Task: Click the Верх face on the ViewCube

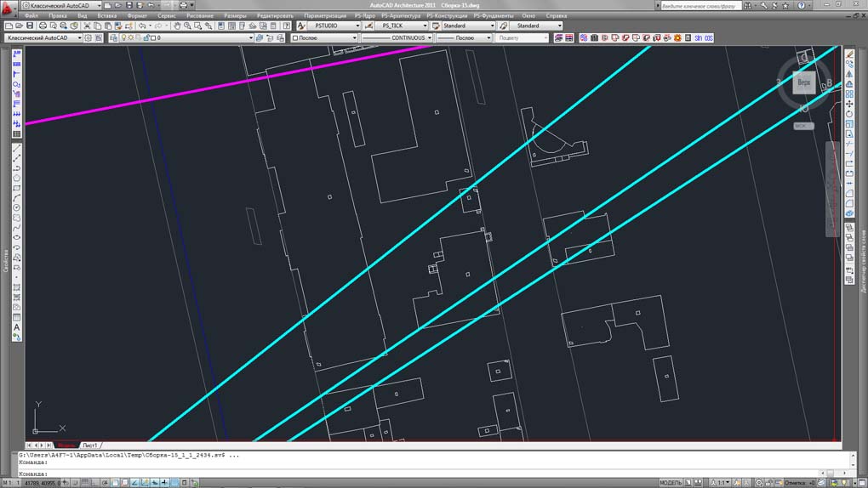Action: [x=804, y=82]
